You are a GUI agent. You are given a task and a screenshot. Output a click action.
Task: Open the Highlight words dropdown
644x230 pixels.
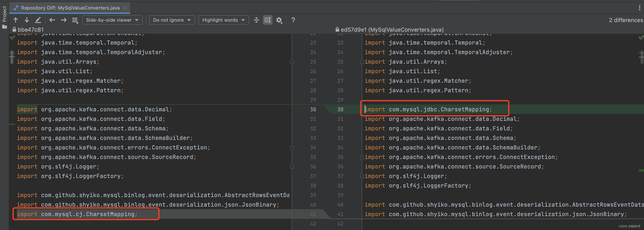pyautogui.click(x=224, y=20)
